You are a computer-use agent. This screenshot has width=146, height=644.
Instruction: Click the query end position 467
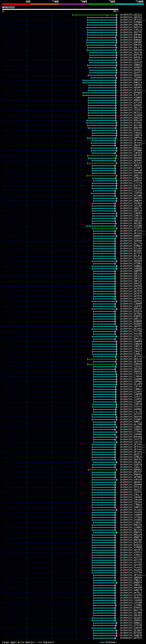pos(115,11)
